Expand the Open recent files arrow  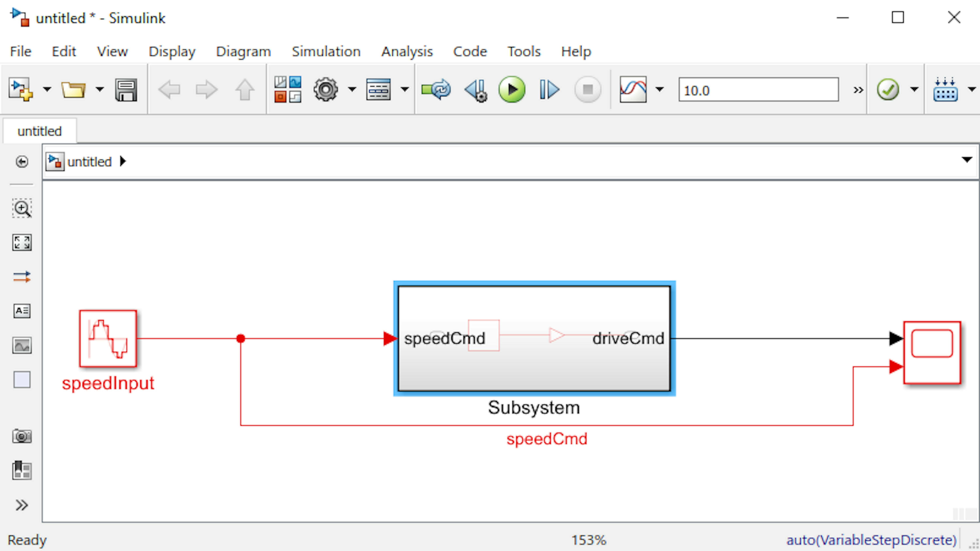(100, 90)
